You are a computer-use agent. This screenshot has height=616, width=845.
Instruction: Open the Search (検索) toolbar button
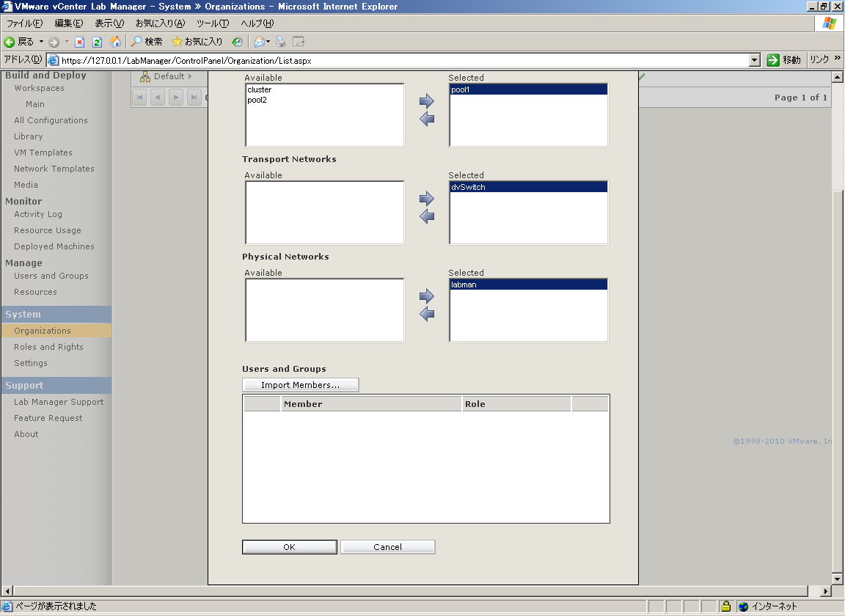pos(147,42)
